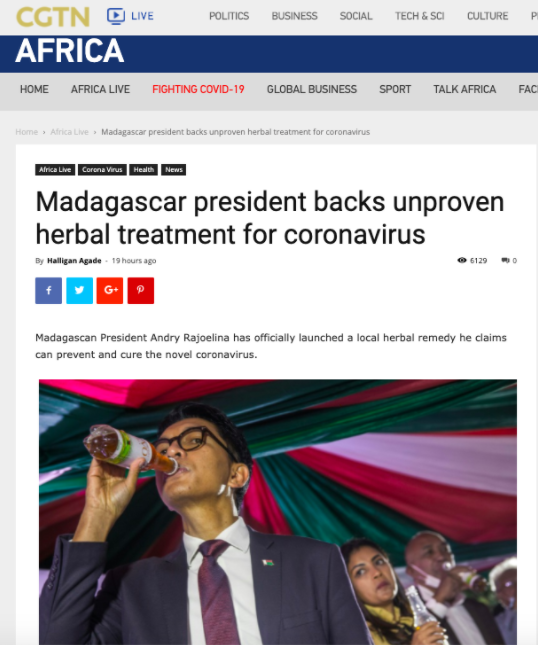Viewport: 538px width, 646px height.
Task: Click Africa Live breadcrumb link
Action: coord(69,132)
